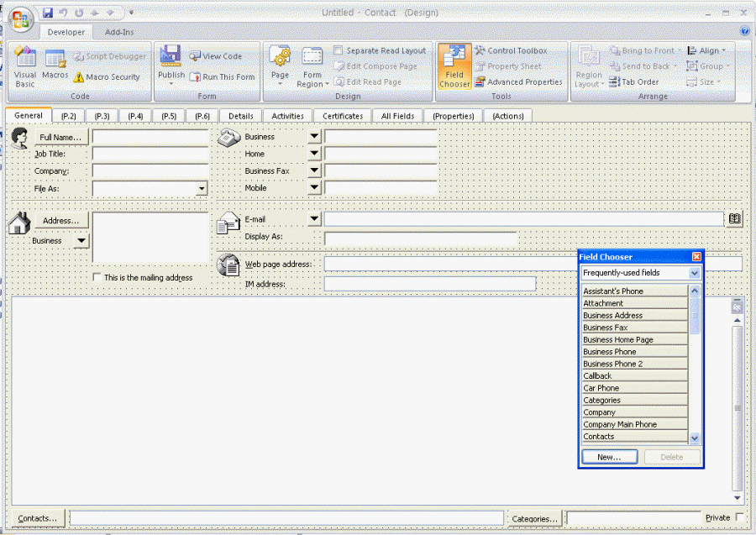Click the Field Chooser list scrollbar thumb
Viewport: 756px width, 535px height.
click(x=695, y=315)
